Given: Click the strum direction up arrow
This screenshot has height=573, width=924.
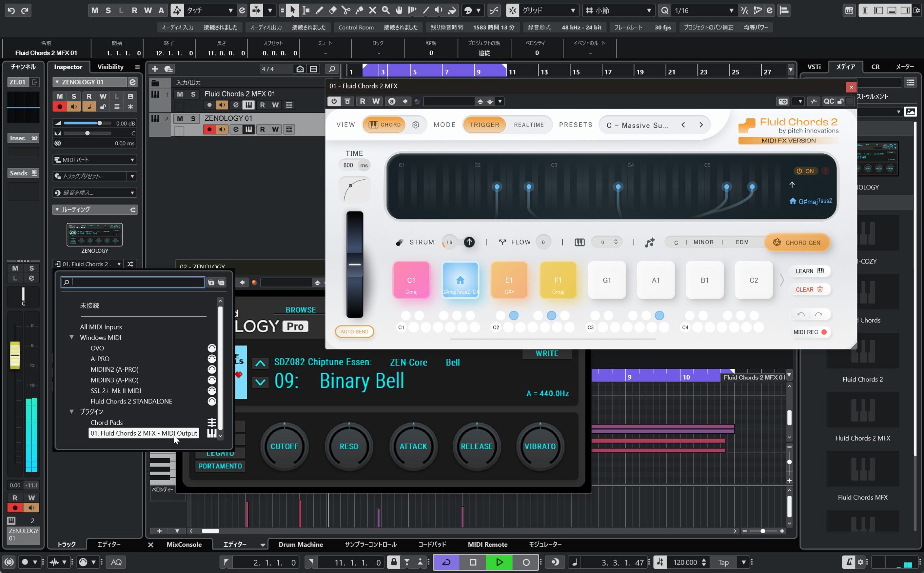Looking at the screenshot, I should click(x=469, y=242).
